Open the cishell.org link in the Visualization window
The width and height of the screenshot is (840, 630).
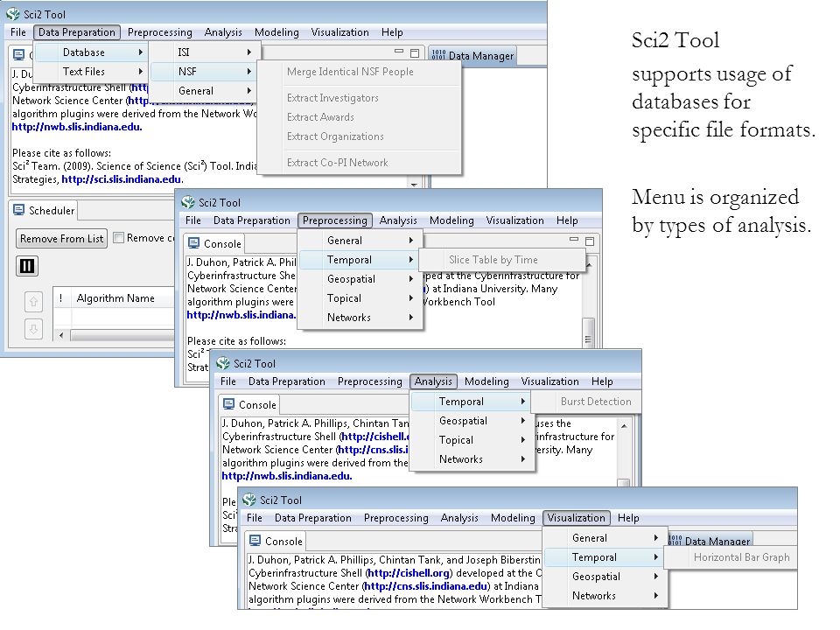[409, 572]
